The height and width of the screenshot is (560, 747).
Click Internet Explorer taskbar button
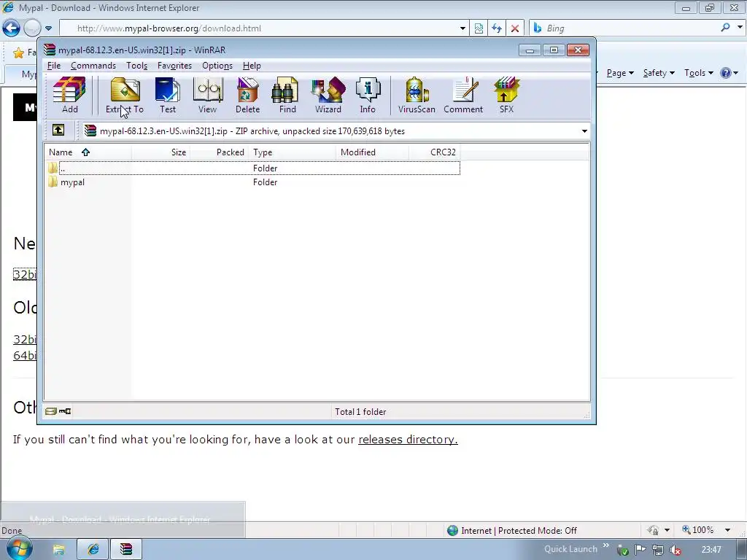(93, 550)
